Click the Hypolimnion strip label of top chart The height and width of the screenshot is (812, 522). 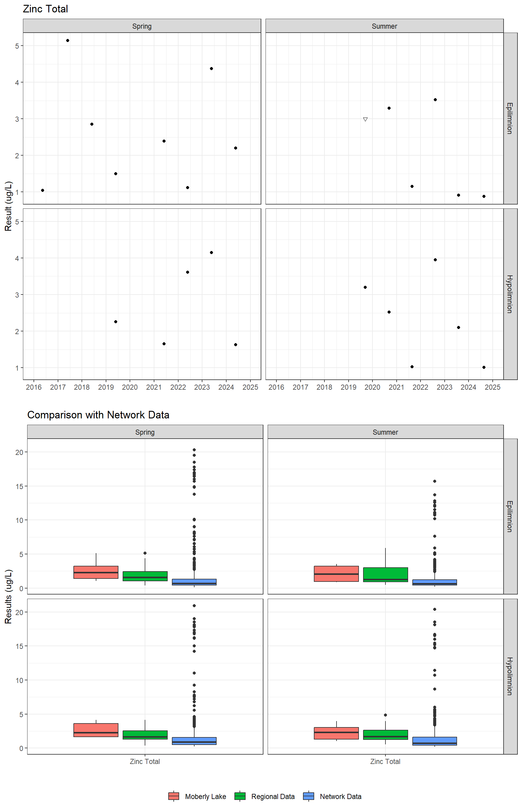(x=510, y=294)
